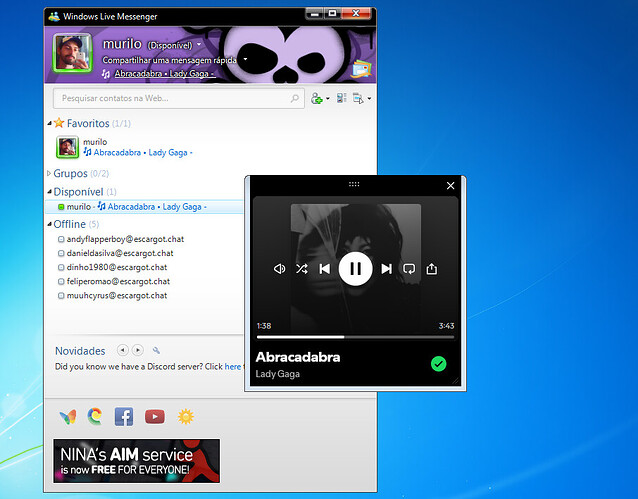Screen dimensions: 638x499
Task: Open the YouTube icon
Action: click(x=155, y=417)
